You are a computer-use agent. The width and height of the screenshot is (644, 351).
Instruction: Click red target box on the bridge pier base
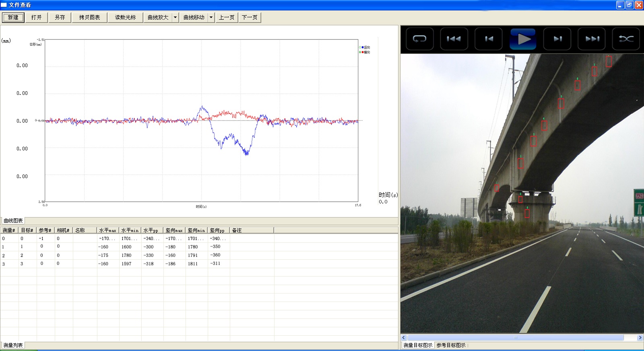tap(527, 213)
